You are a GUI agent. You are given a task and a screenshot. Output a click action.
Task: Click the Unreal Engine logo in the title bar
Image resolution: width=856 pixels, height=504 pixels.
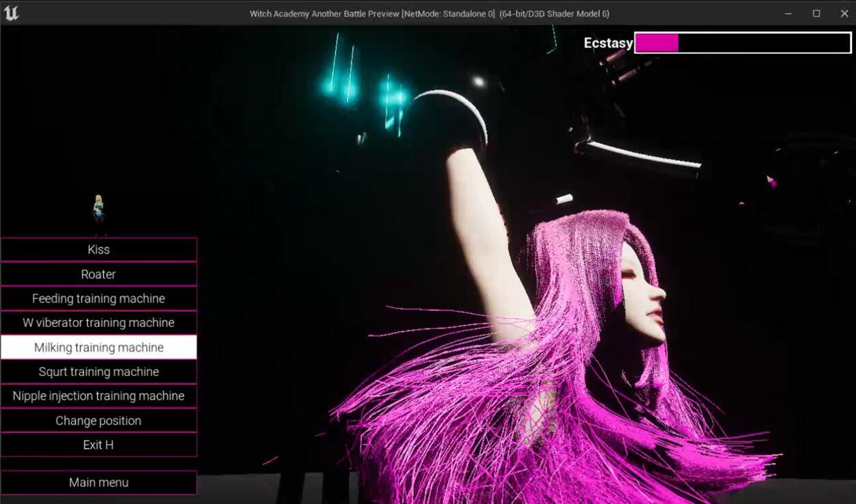tap(11, 12)
